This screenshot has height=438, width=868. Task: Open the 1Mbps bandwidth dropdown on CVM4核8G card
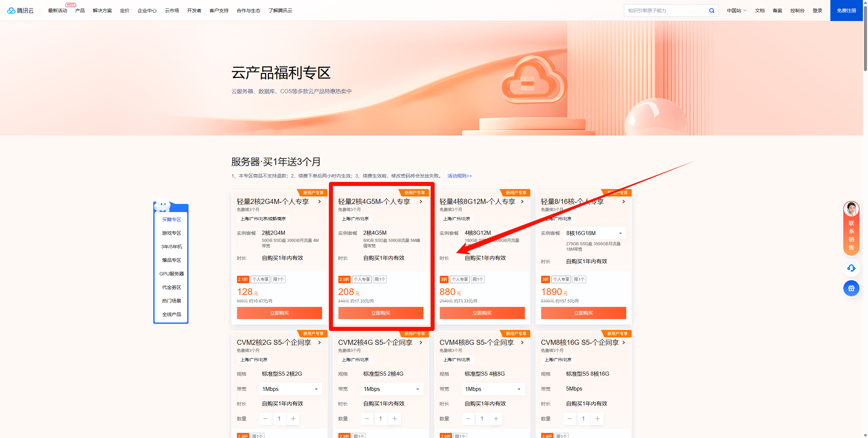click(493, 389)
